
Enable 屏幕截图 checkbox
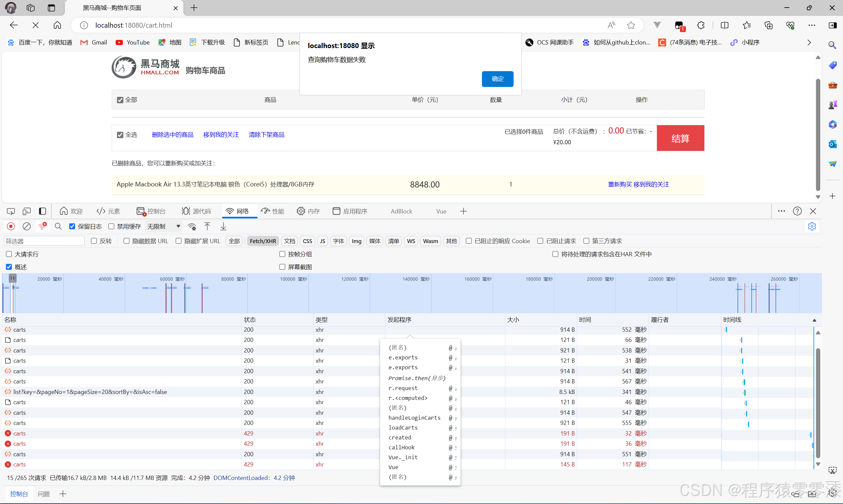pos(282,267)
